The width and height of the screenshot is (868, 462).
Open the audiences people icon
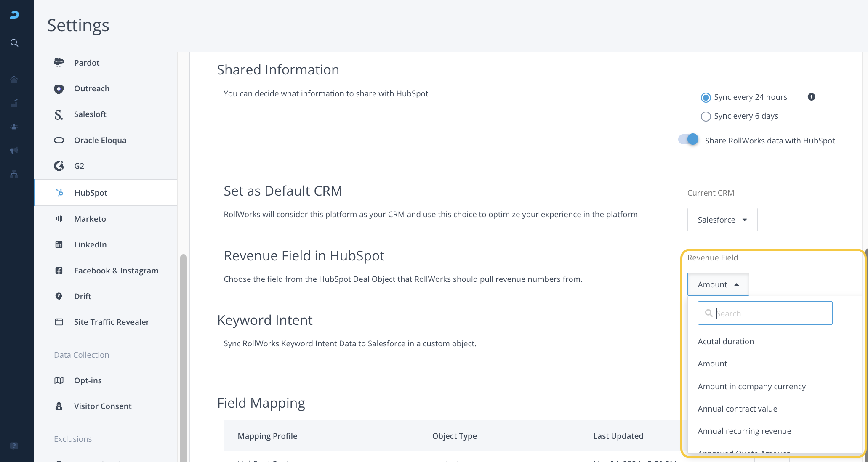pos(14,127)
